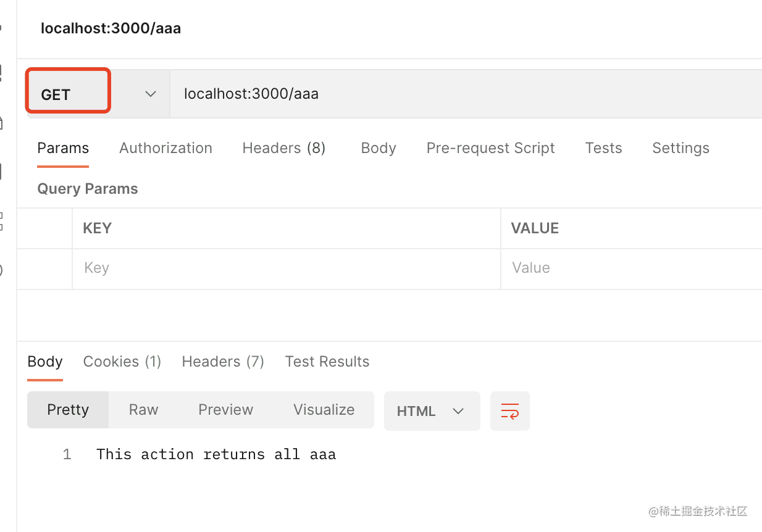Show the response Headers (7) tab

coord(223,362)
